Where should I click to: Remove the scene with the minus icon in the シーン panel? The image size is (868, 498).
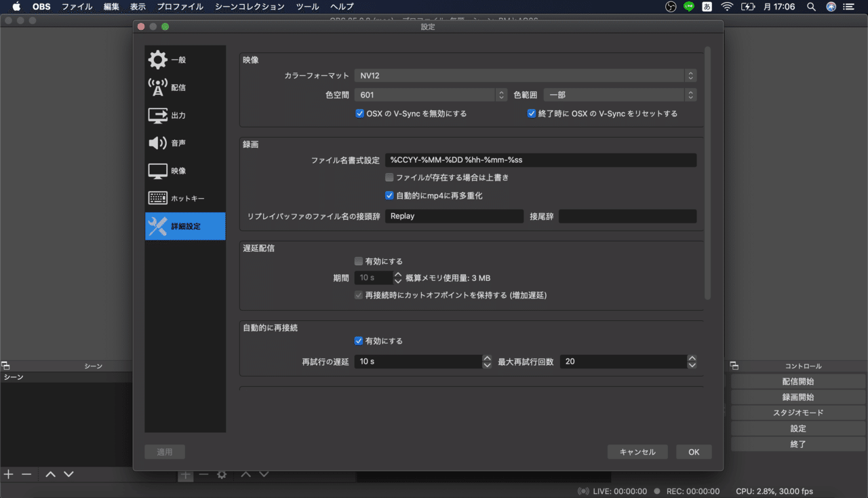26,474
